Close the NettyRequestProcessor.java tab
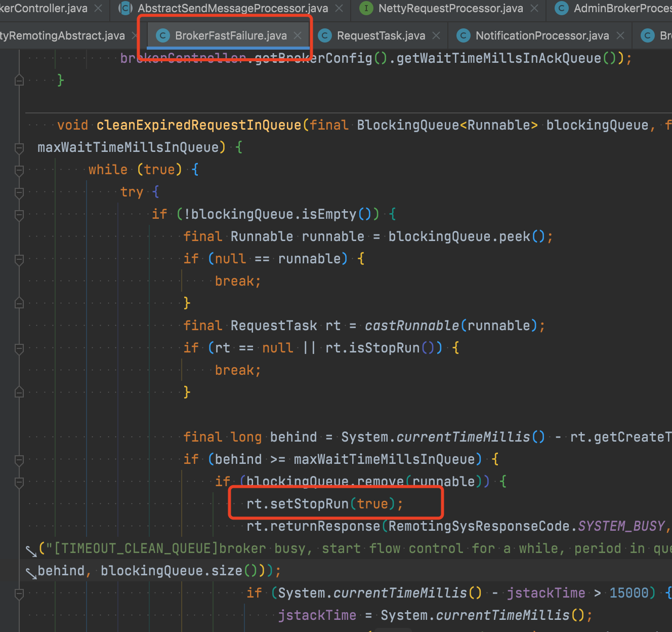The image size is (672, 632). [x=534, y=8]
